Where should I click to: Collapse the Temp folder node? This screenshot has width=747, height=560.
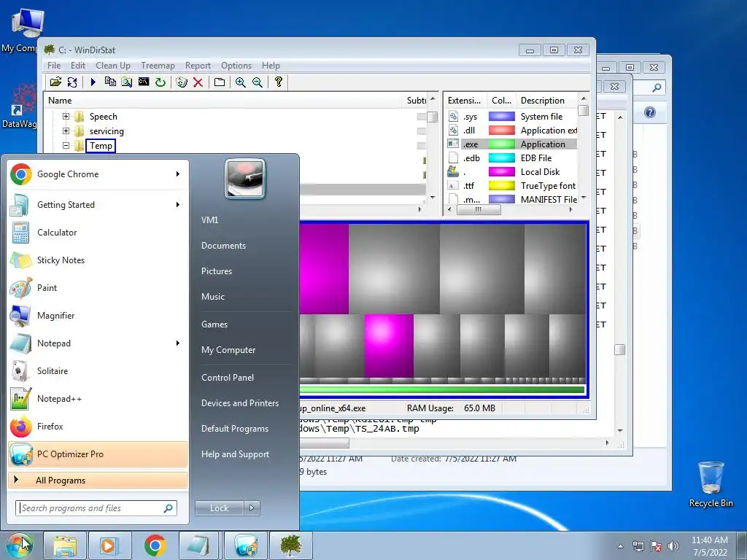[66, 146]
